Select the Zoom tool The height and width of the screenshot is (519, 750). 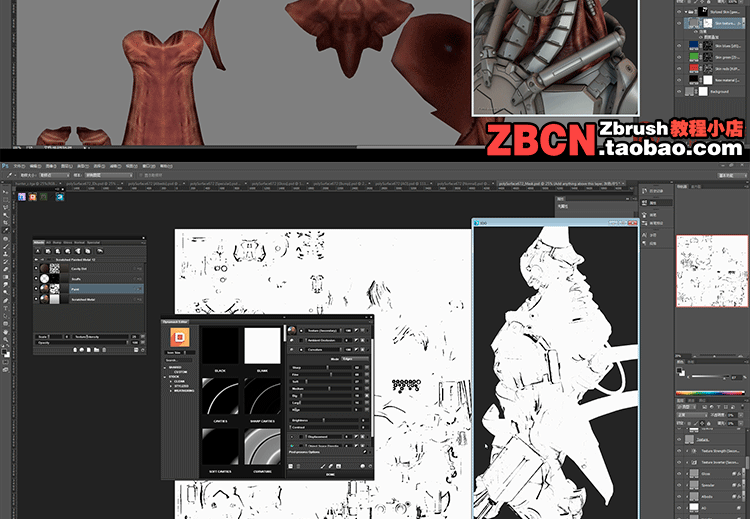coord(6,339)
